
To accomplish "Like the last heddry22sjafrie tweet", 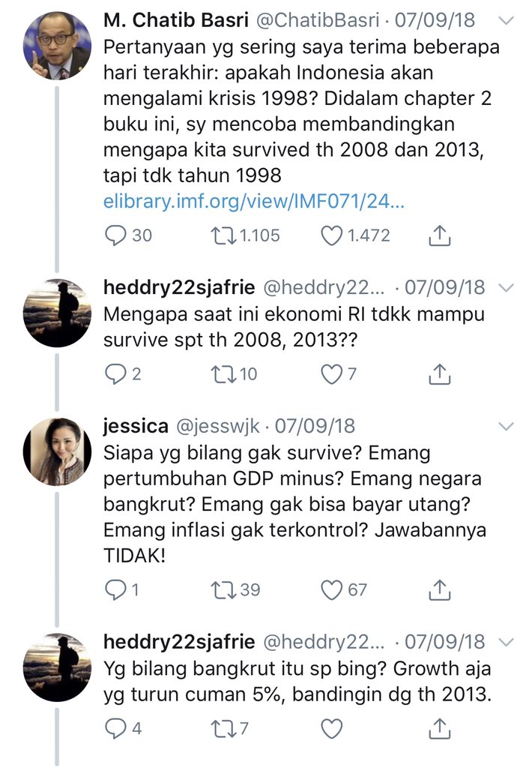I will 331,729.
